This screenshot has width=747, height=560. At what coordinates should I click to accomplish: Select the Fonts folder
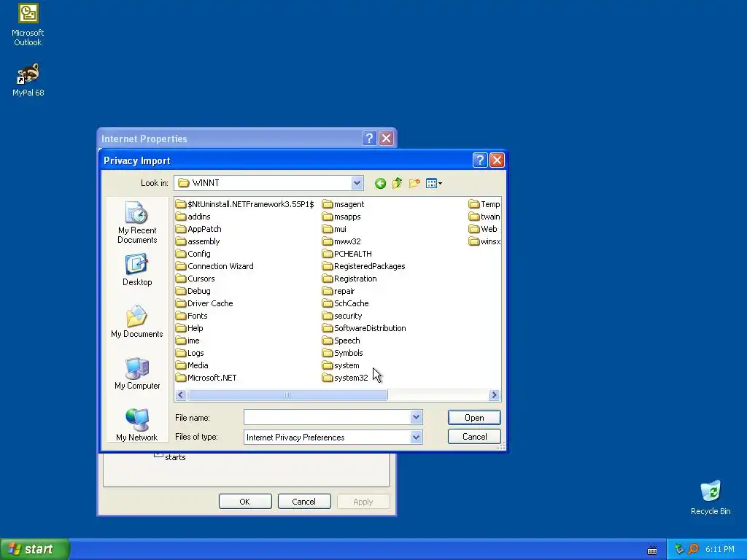click(192, 316)
